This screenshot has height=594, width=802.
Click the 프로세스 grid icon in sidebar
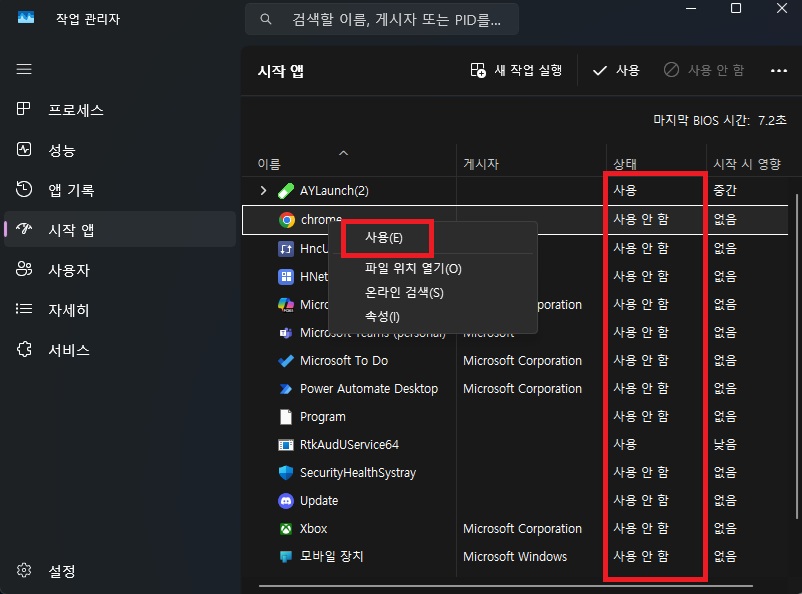(24, 108)
